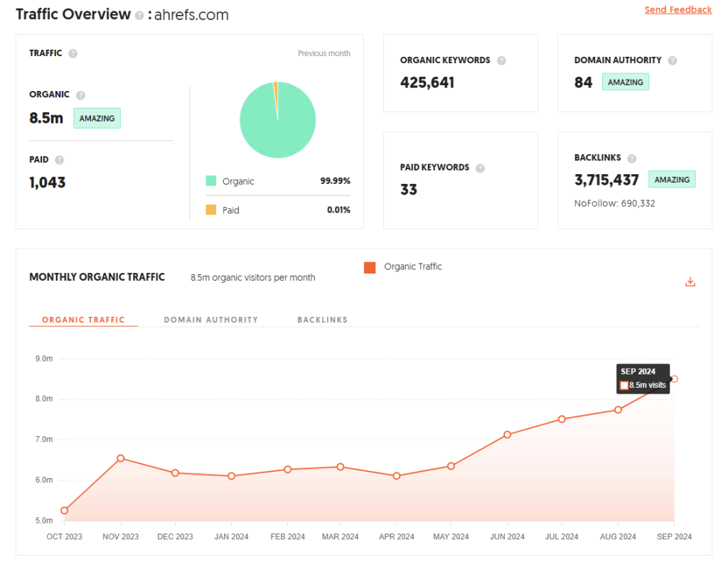Viewport: 728px width, 562px height.
Task: Click the PAID traffic help icon
Action: pyautogui.click(x=59, y=160)
